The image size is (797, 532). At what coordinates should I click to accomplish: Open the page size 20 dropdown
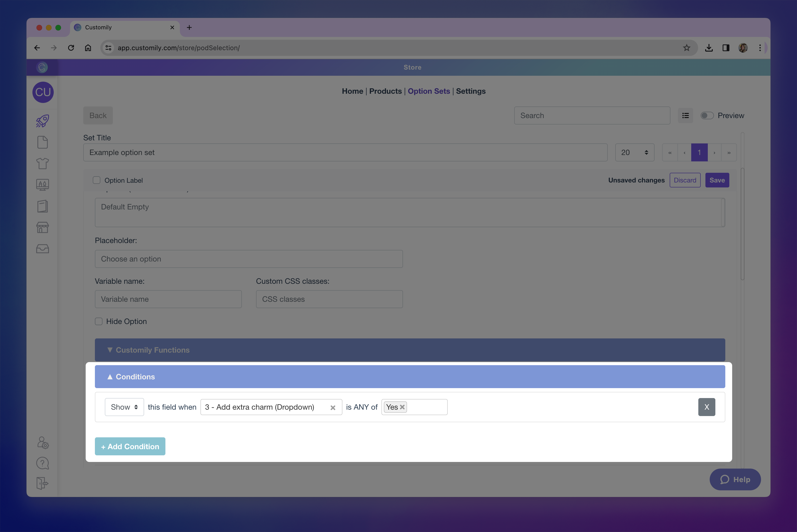pyautogui.click(x=634, y=152)
